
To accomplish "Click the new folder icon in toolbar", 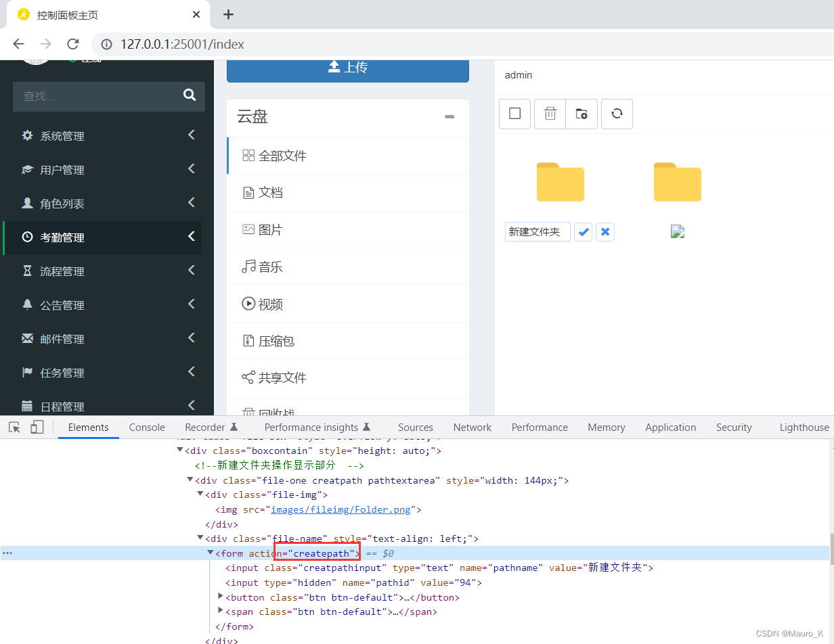I will point(581,114).
